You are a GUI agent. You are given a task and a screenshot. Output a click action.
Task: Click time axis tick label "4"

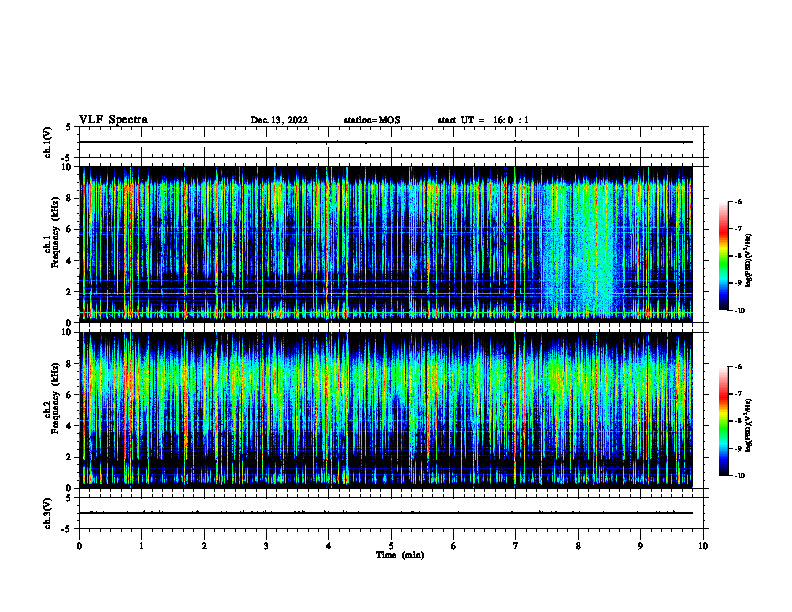tap(328, 546)
